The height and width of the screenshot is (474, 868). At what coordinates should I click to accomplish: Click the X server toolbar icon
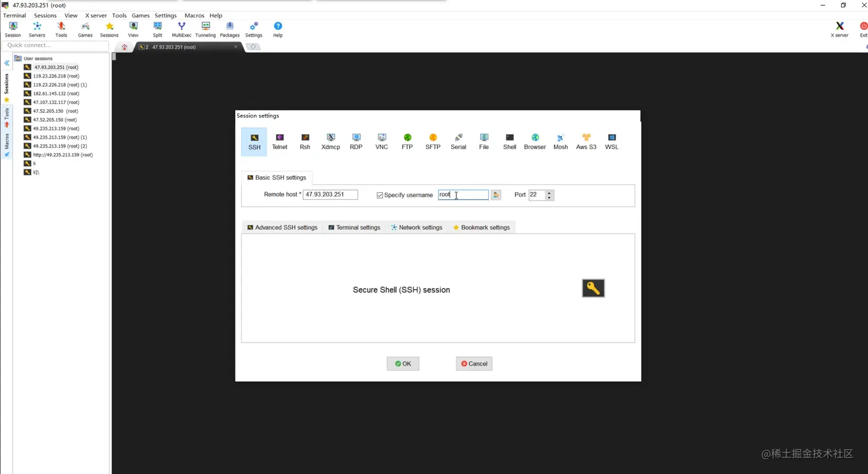tap(839, 29)
